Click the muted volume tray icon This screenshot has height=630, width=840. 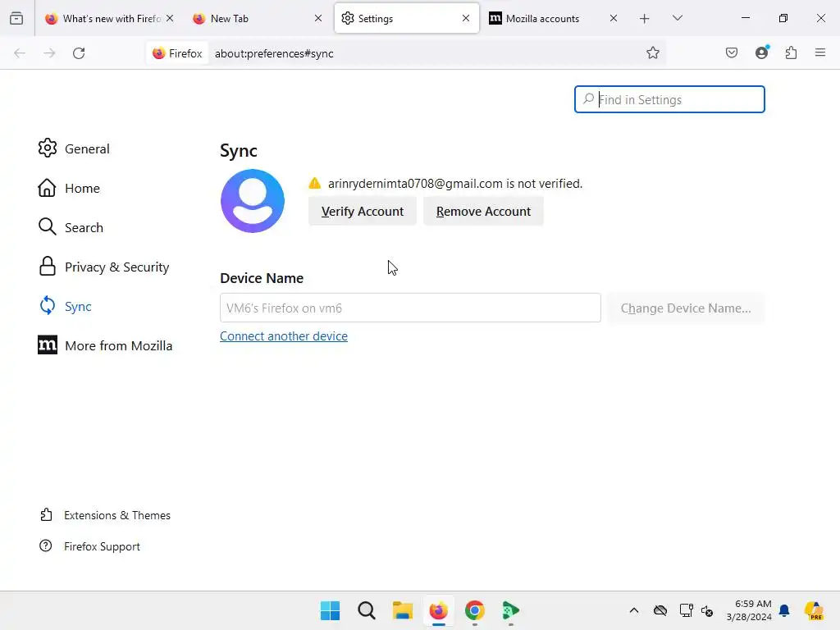707,610
